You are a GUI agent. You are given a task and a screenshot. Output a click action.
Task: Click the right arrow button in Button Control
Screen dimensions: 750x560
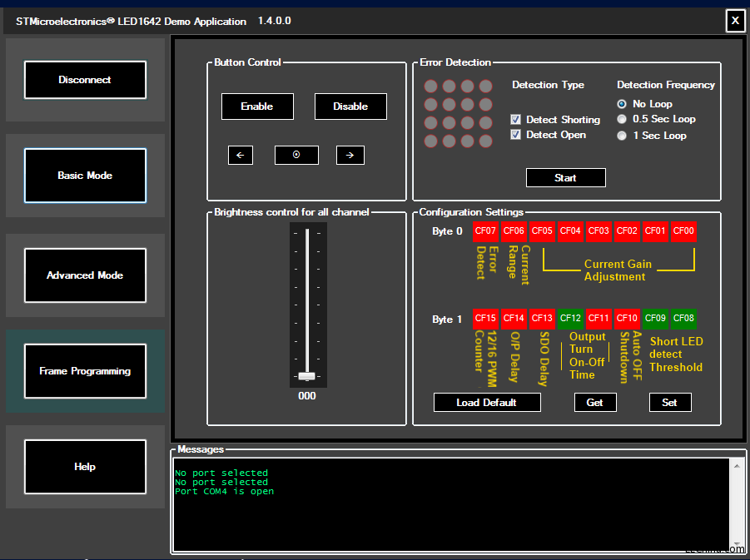point(350,155)
